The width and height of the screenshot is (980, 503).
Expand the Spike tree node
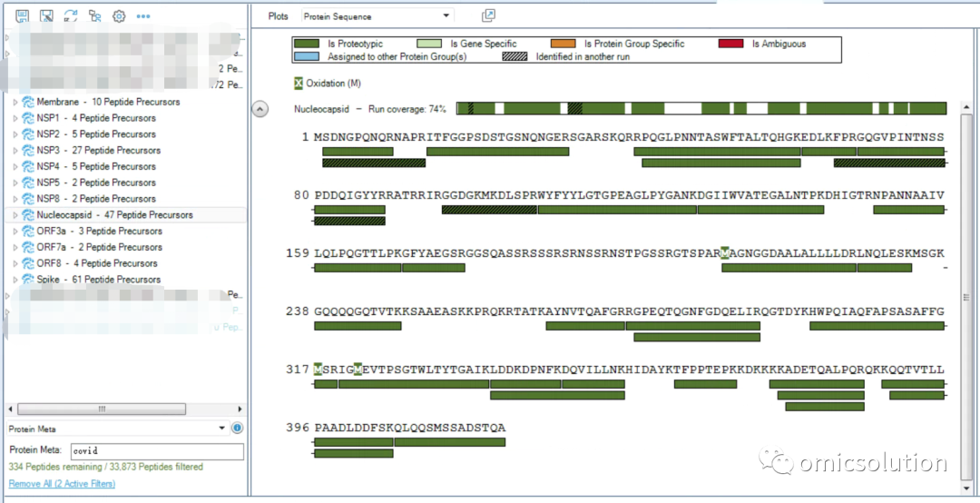[15, 279]
